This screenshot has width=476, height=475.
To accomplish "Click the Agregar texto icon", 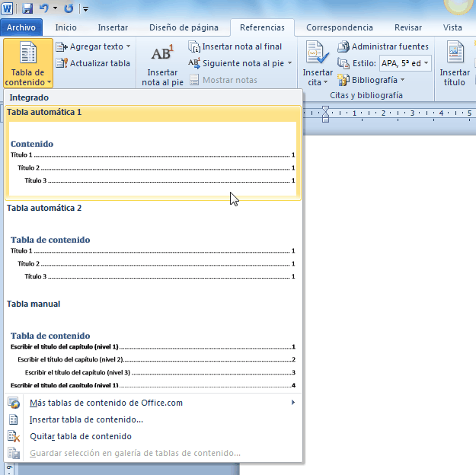I will pos(62,46).
